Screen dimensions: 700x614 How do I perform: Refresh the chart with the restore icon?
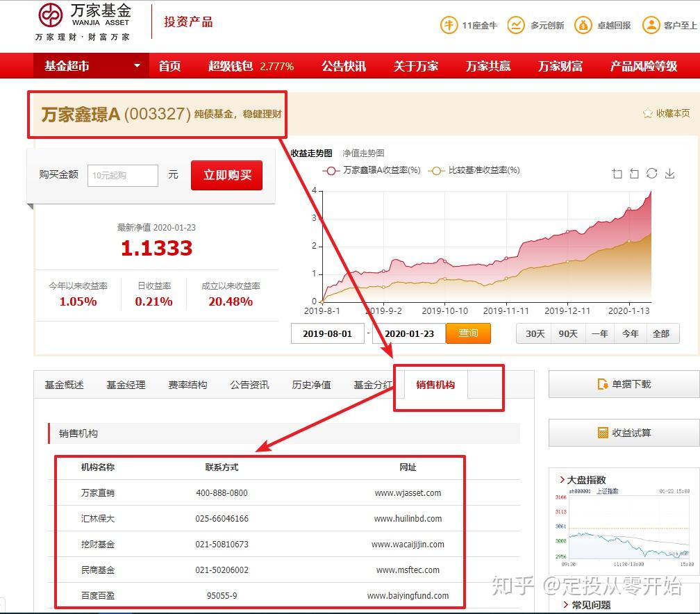pyautogui.click(x=652, y=173)
